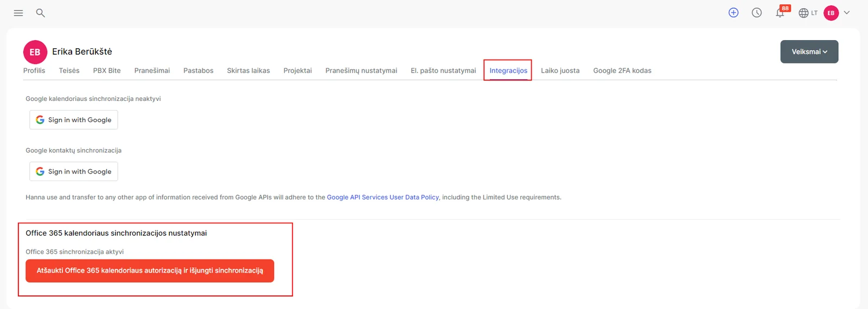This screenshot has height=309, width=868.
Task: Revoke Office 365 calendar authorization button
Action: pyautogui.click(x=150, y=271)
